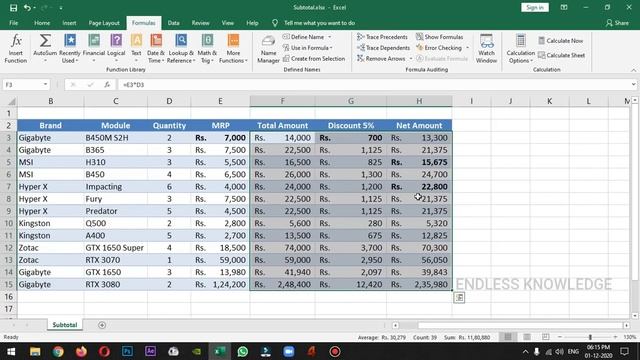Open WhatsApp from the taskbar
The width and height of the screenshot is (640, 360).
(x=242, y=351)
